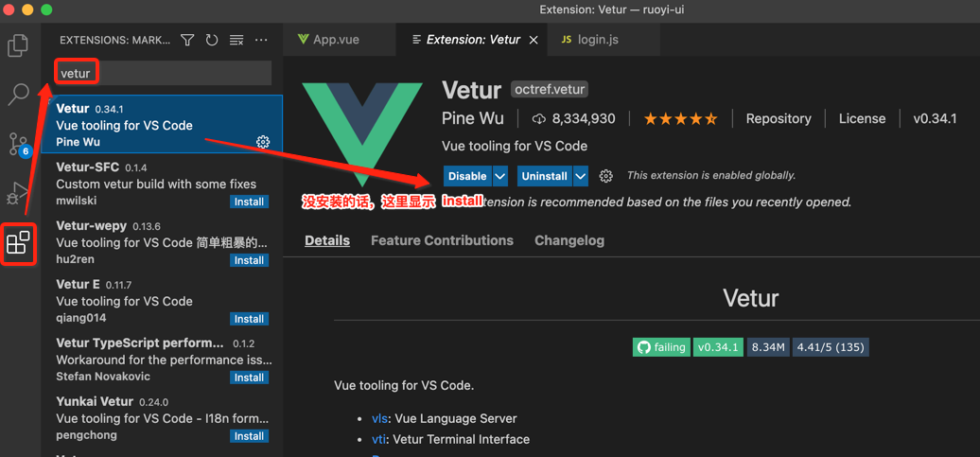Open the Explorer view in activity bar

point(17,44)
